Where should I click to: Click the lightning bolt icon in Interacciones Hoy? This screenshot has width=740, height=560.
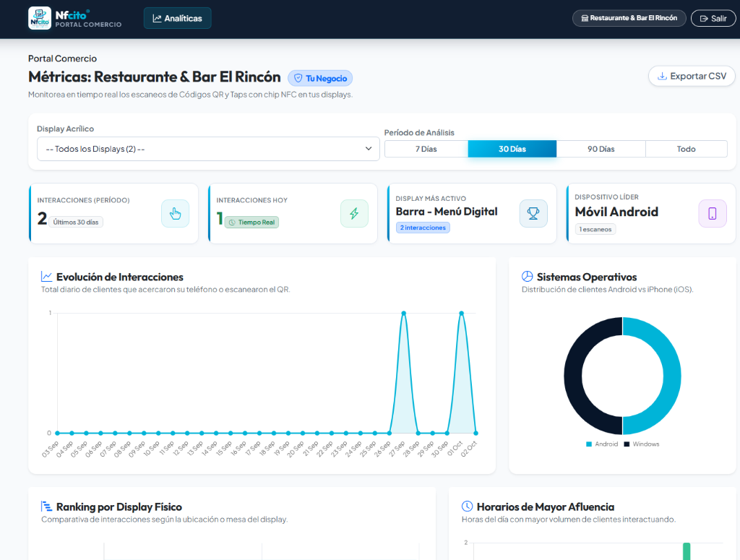354,214
